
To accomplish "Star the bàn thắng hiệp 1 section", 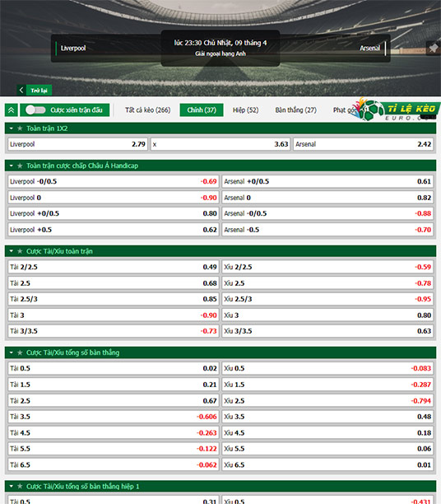I will click(x=20, y=487).
